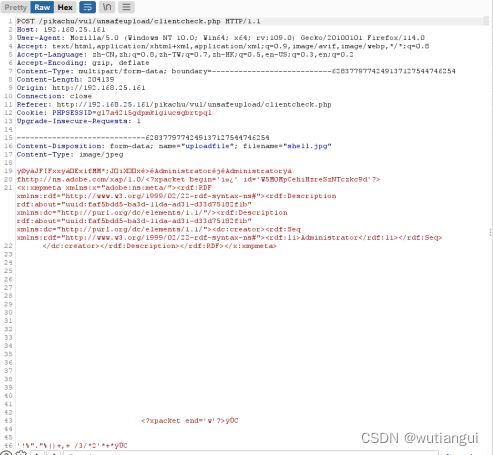Viewport: 493px width, 455px height.
Task: Click the Content-Type: multipart/form-data header
Action: 236,71
